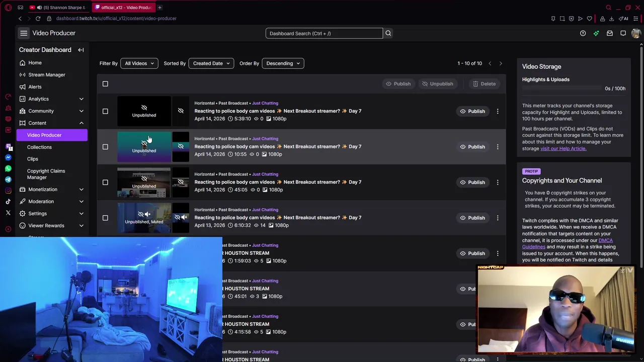
Task: Open more options for the 45:05 video
Action: coord(498,182)
